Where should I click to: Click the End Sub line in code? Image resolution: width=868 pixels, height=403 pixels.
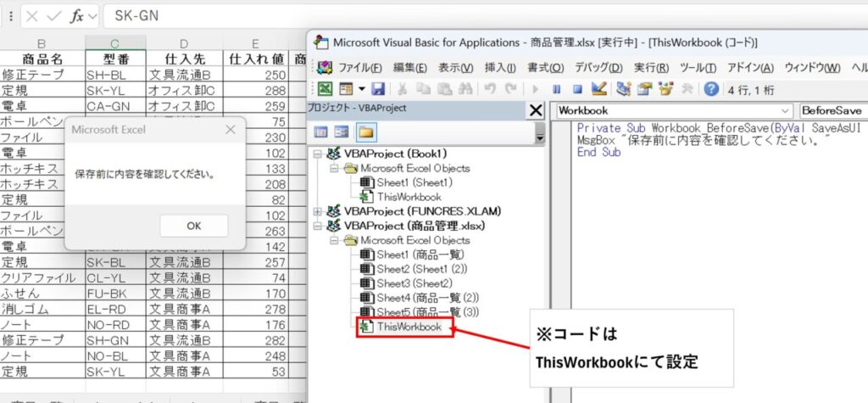pyautogui.click(x=599, y=153)
